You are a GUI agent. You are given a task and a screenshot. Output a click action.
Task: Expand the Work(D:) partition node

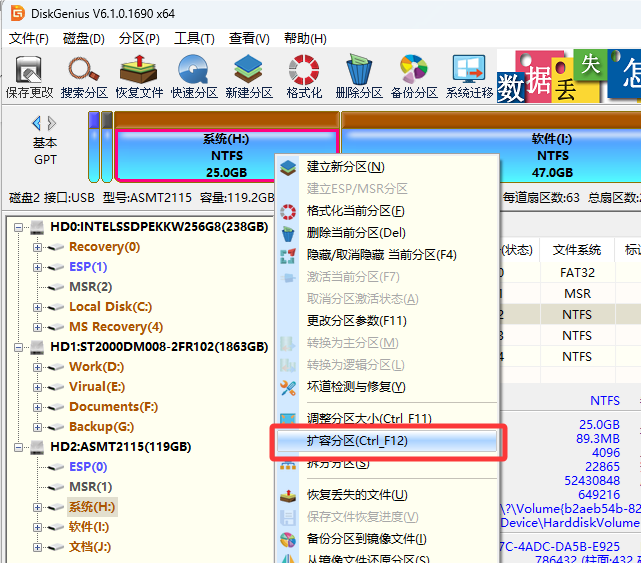pos(37,367)
